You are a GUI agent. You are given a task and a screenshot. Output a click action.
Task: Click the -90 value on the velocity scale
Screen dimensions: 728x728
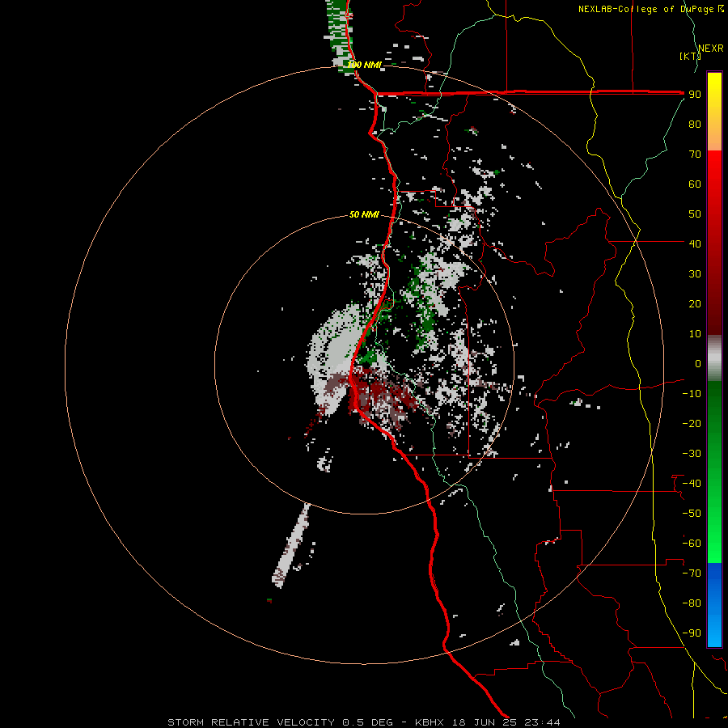tap(692, 633)
